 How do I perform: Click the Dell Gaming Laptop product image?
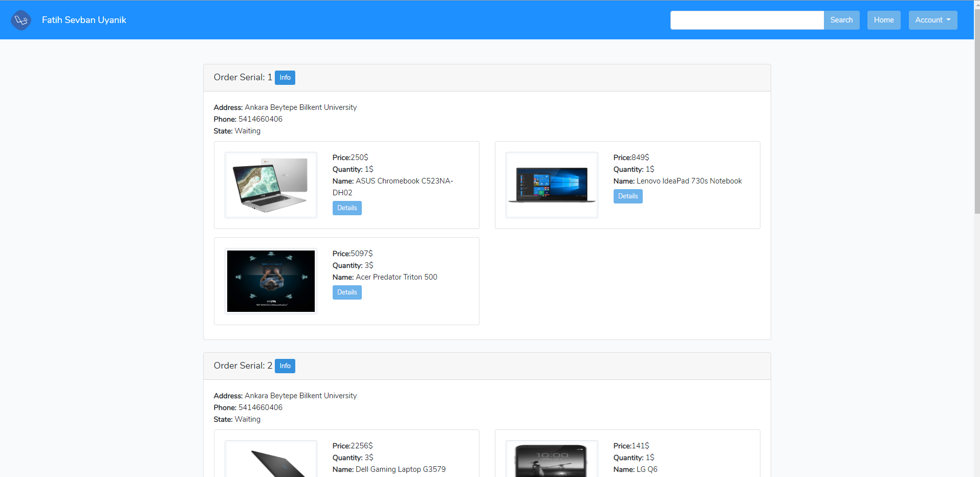(x=271, y=459)
